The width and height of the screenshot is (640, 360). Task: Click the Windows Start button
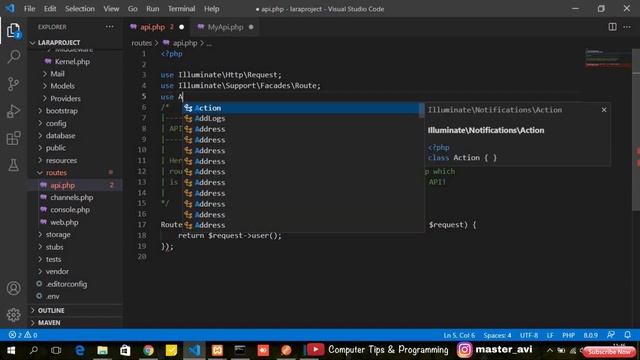[11, 350]
